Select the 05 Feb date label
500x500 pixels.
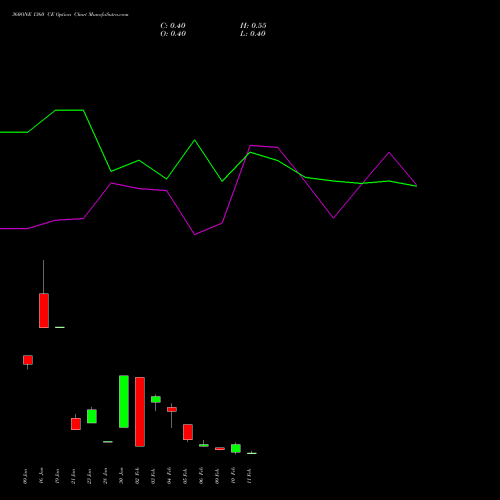(x=186, y=476)
